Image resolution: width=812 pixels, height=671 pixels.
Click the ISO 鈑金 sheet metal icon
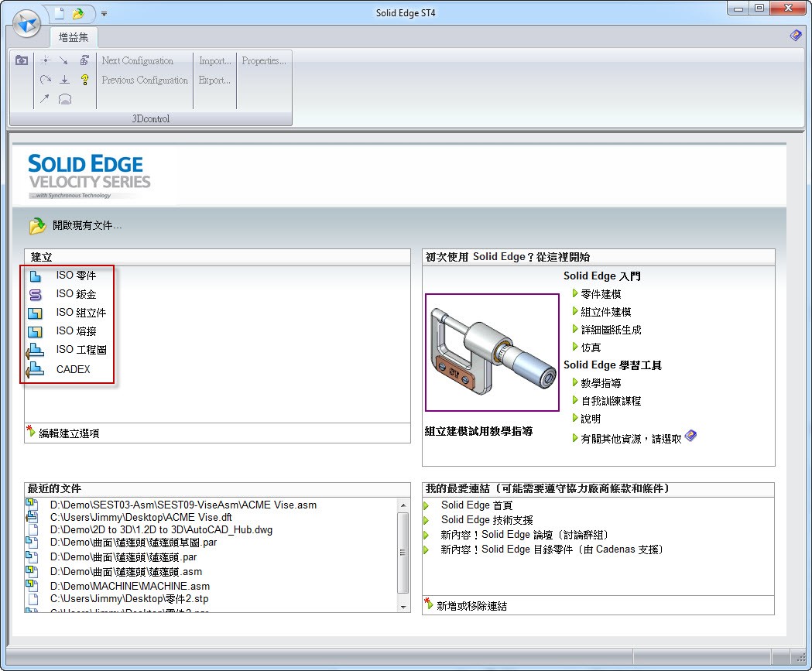(x=35, y=295)
